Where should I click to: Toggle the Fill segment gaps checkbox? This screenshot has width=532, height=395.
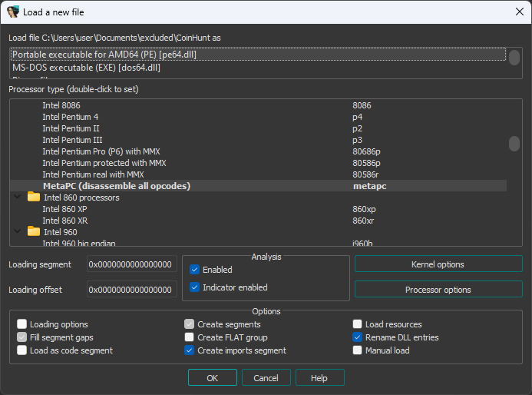(21, 337)
